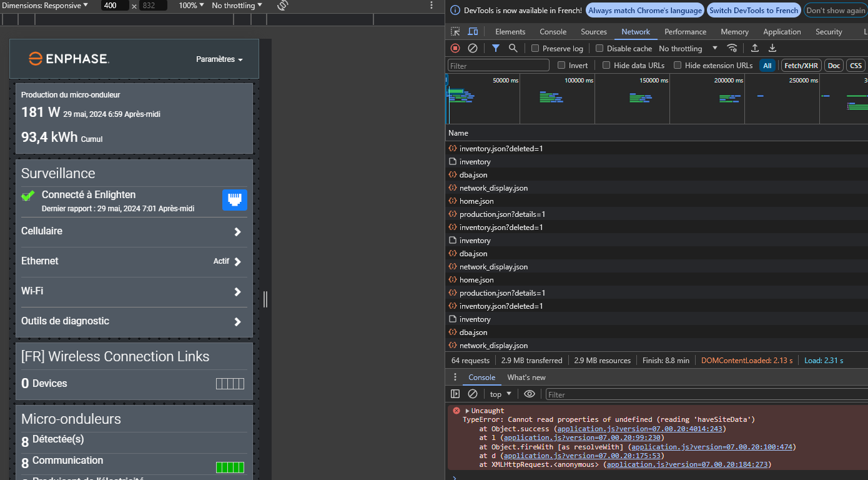Check the Disable cache option
This screenshot has height=480, width=868.
click(x=599, y=48)
